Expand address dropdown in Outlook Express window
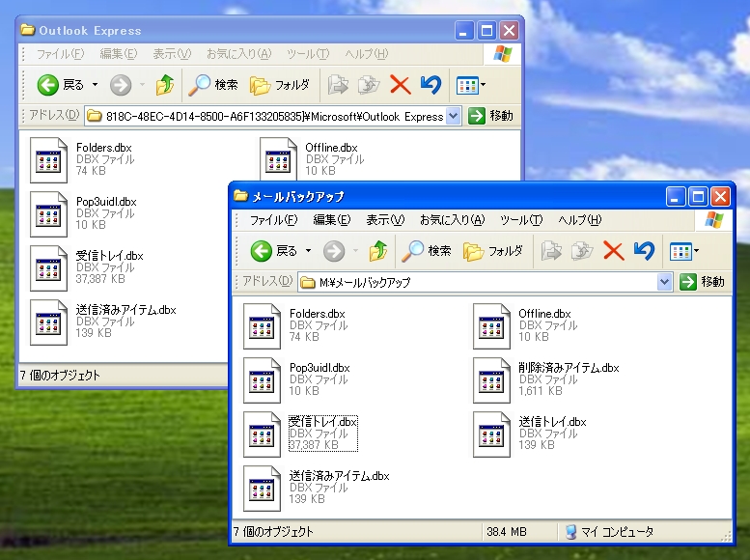The image size is (750, 560). tap(454, 116)
